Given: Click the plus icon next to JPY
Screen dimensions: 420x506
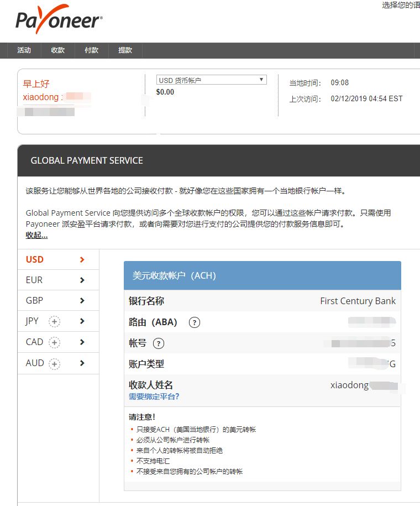Looking at the screenshot, I should 54,321.
